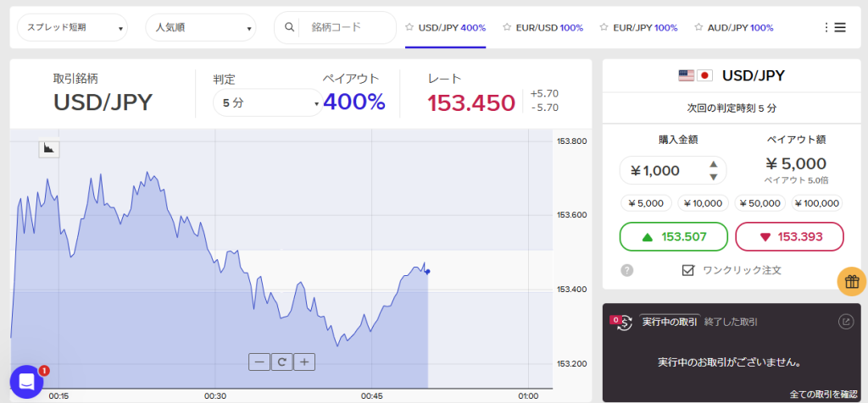Open the 人気順 sort dropdown
The image size is (868, 403).
tap(200, 28)
